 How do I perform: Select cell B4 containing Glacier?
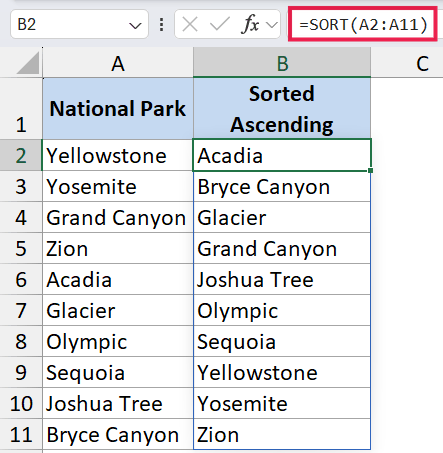click(282, 217)
